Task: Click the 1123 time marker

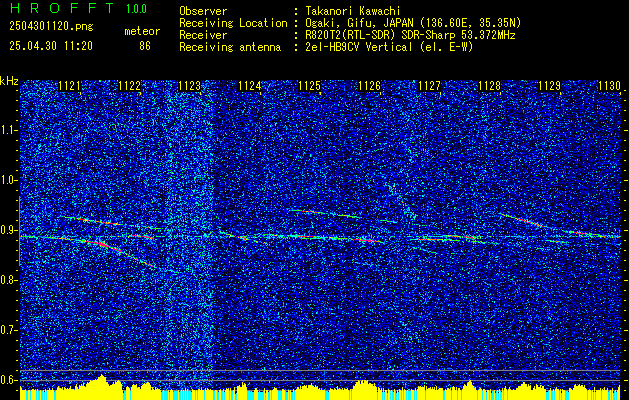Action: pos(189,86)
